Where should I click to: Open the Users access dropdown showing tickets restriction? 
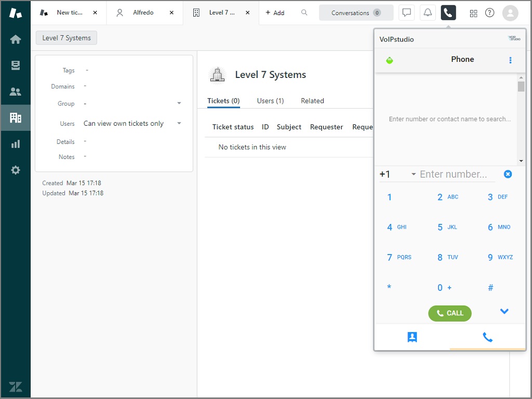[179, 123]
